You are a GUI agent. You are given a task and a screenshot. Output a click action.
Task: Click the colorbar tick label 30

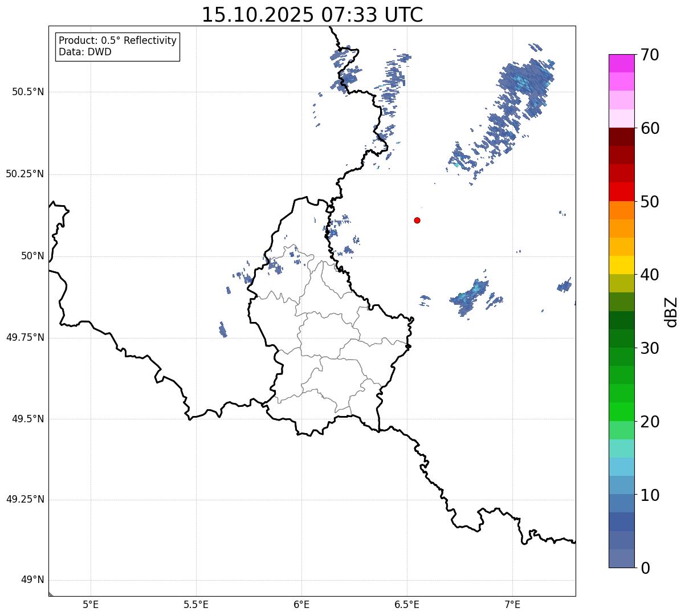tap(650, 348)
